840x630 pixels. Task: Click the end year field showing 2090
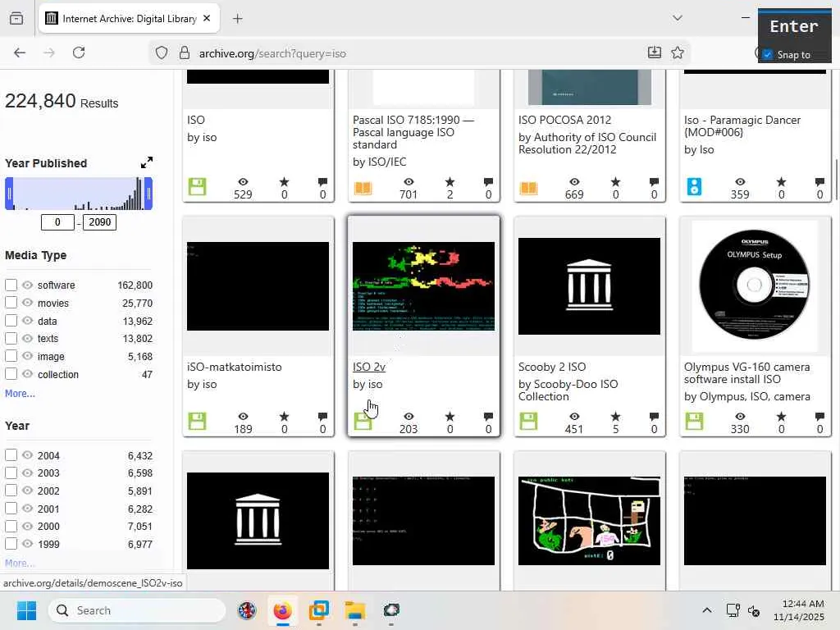(x=99, y=222)
